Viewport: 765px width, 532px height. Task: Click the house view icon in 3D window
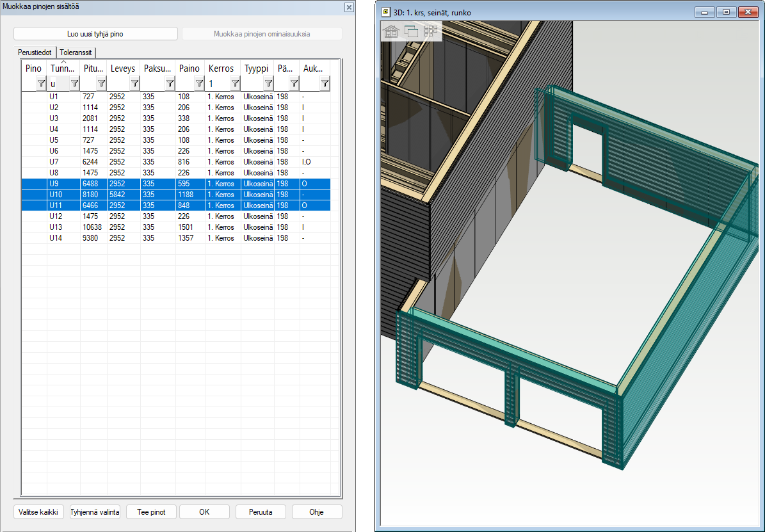point(391,31)
